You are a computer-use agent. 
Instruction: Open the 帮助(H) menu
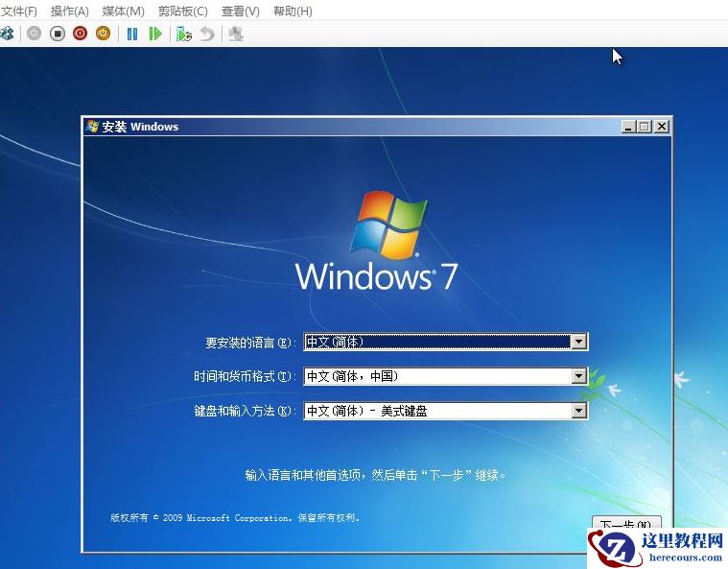[x=293, y=12]
